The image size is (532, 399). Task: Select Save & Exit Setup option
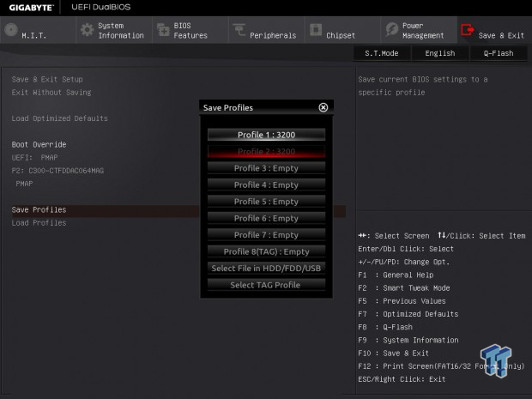click(x=47, y=80)
